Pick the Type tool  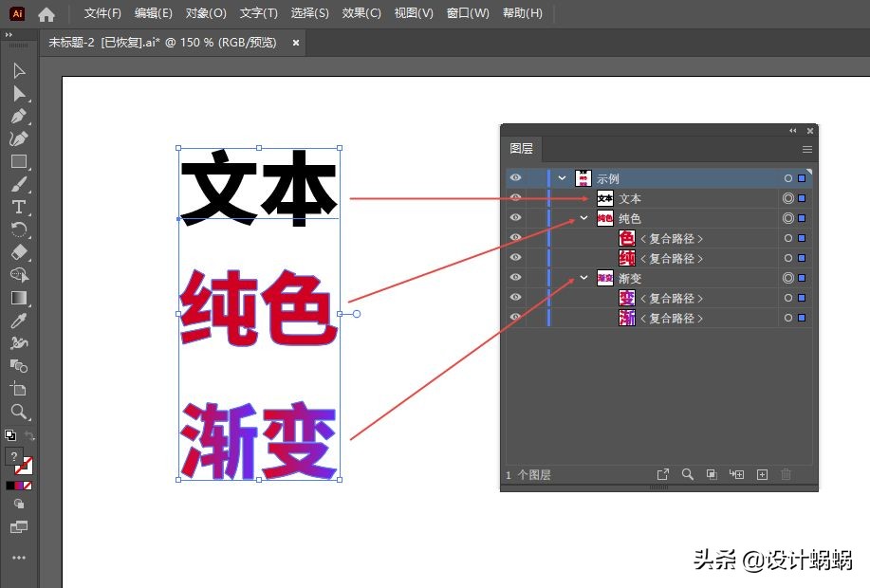coord(19,207)
